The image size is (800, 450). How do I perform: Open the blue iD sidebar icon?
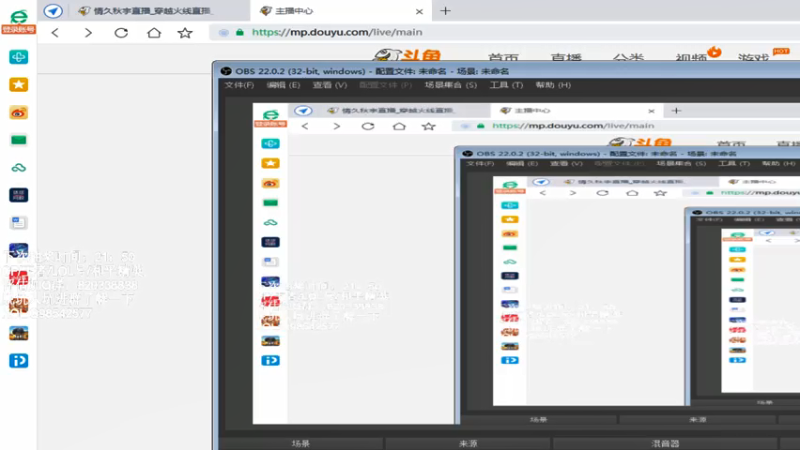tap(18, 361)
